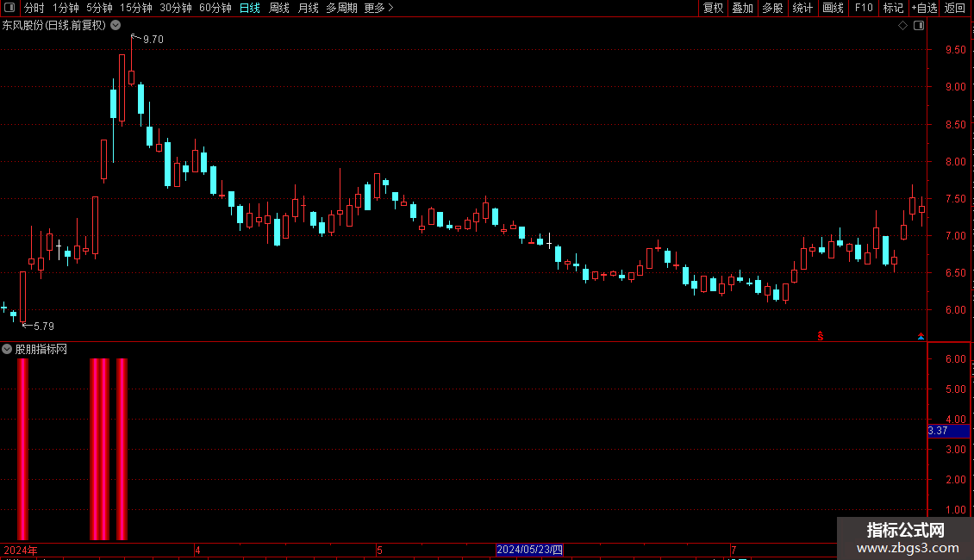This screenshot has height=560, width=974.
Task: Click the 叠加 overlay button
Action: click(742, 8)
